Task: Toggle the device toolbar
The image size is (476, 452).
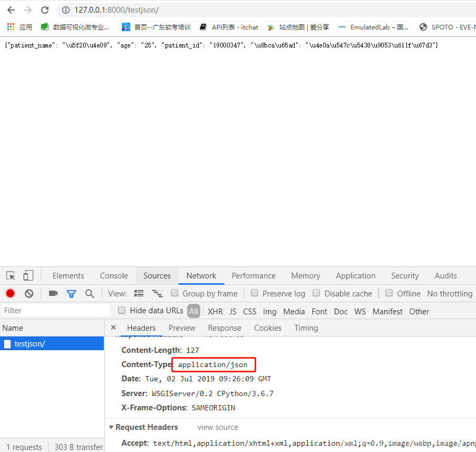Action: coord(27,275)
